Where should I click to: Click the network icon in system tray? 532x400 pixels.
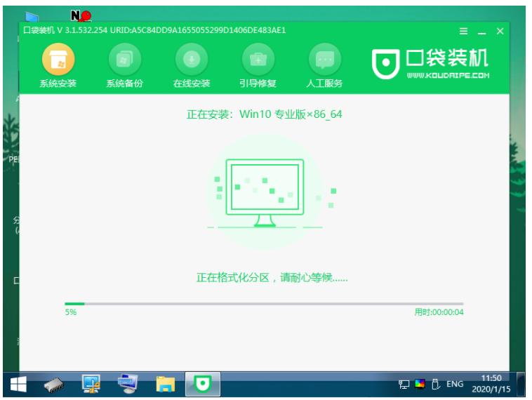(404, 385)
